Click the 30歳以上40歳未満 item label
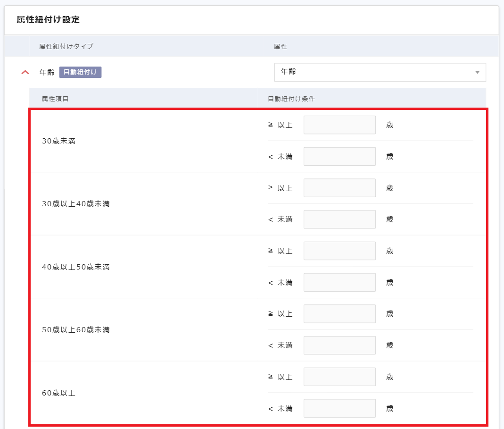Screen dimensions: 504x429 (x=76, y=204)
